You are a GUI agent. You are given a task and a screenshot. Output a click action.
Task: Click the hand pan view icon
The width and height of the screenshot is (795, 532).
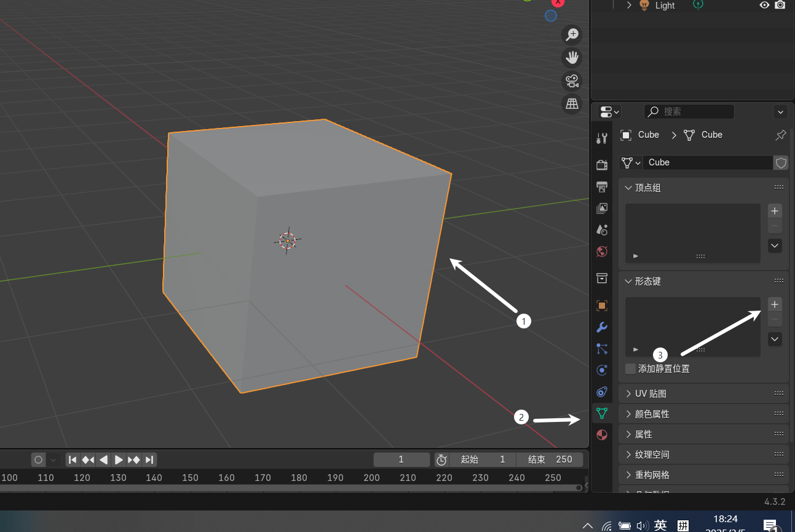(572, 58)
